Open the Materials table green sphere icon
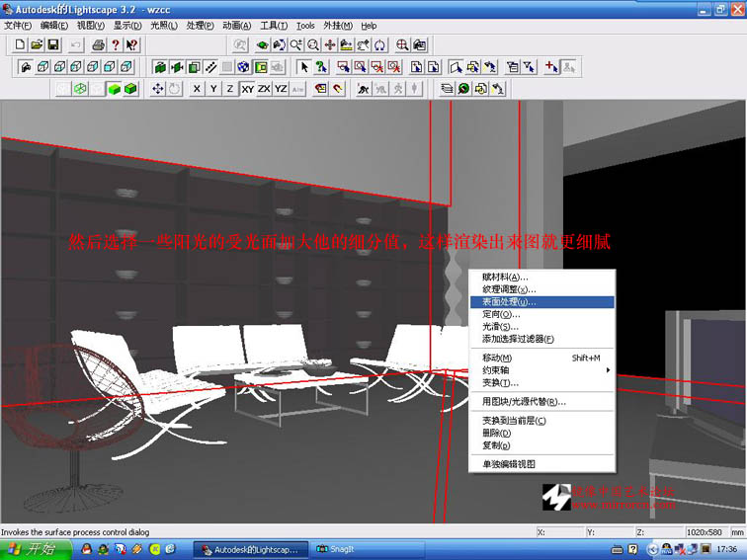The height and width of the screenshot is (560, 747). tap(463, 89)
